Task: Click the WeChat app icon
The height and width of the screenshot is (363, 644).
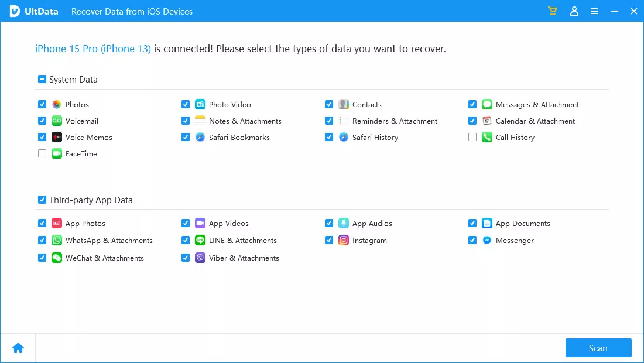Action: [56, 258]
